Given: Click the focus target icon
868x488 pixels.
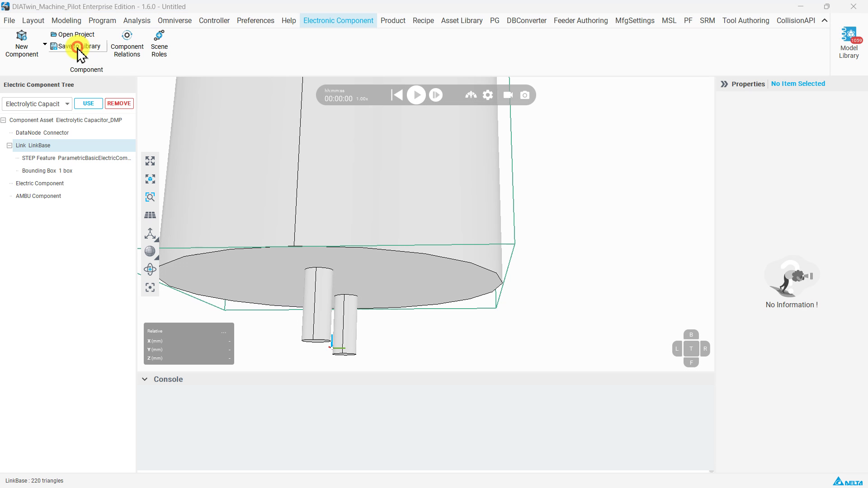Looking at the screenshot, I should (150, 288).
